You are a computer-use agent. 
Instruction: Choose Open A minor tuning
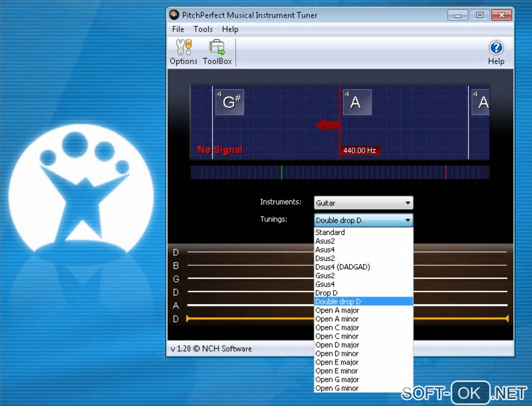[x=364, y=319]
